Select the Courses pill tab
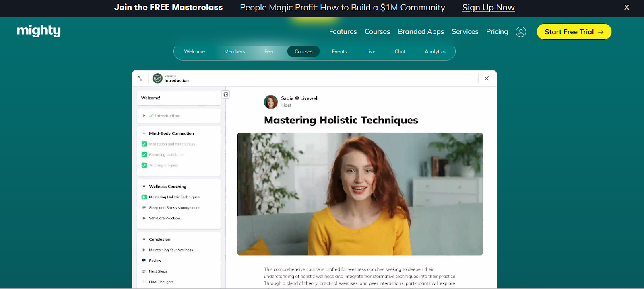The image size is (644, 289). (x=303, y=51)
